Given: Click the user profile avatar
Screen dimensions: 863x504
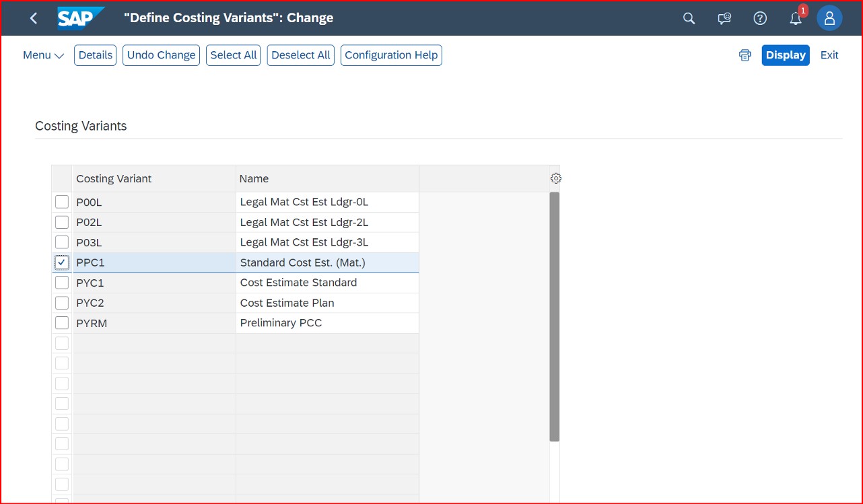Looking at the screenshot, I should 829,18.
